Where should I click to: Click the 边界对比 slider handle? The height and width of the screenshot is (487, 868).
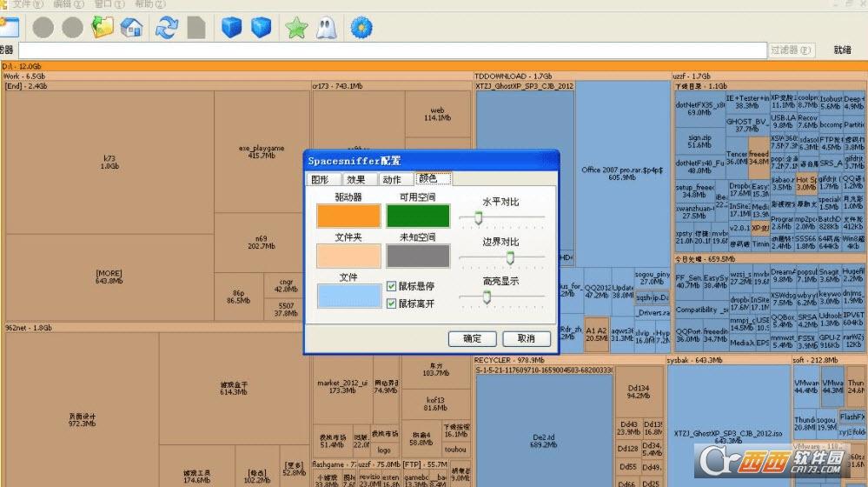point(510,257)
